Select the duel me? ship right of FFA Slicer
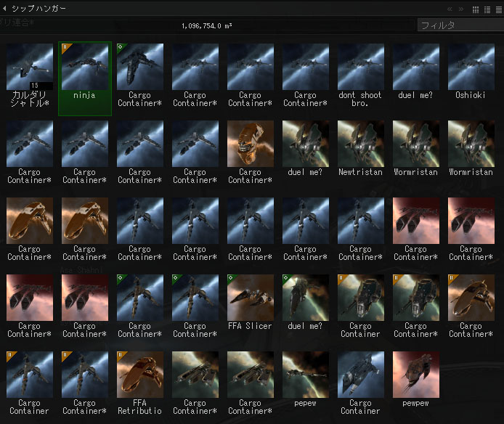This screenshot has width=504, height=424. point(305,303)
